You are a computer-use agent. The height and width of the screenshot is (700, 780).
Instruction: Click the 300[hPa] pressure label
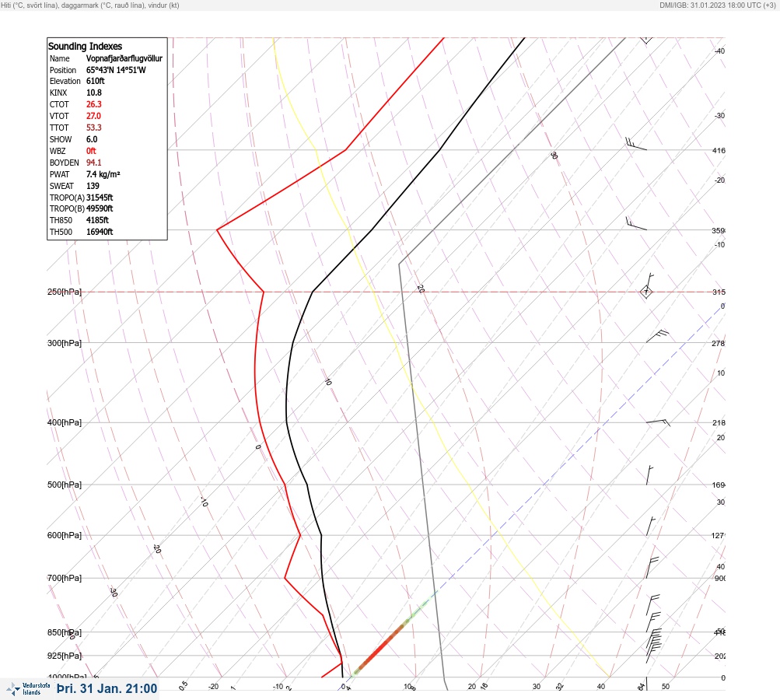(x=65, y=343)
